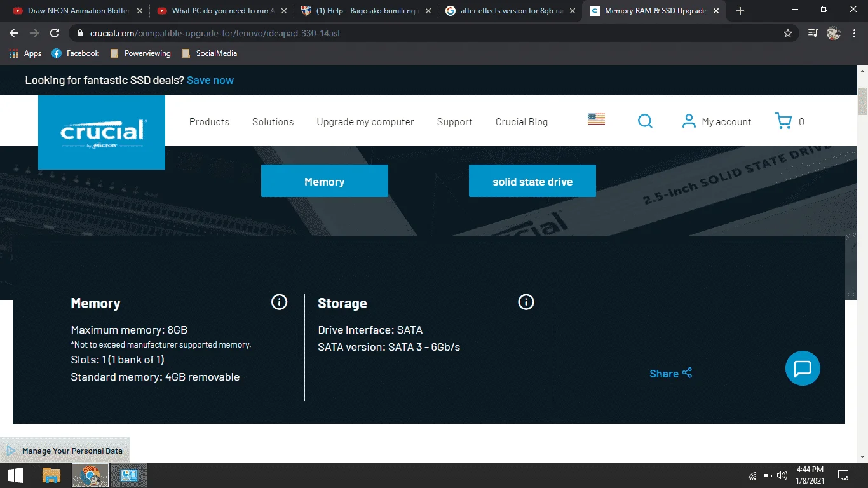The height and width of the screenshot is (488, 868).
Task: Click the Crucial logo
Action: [102, 132]
